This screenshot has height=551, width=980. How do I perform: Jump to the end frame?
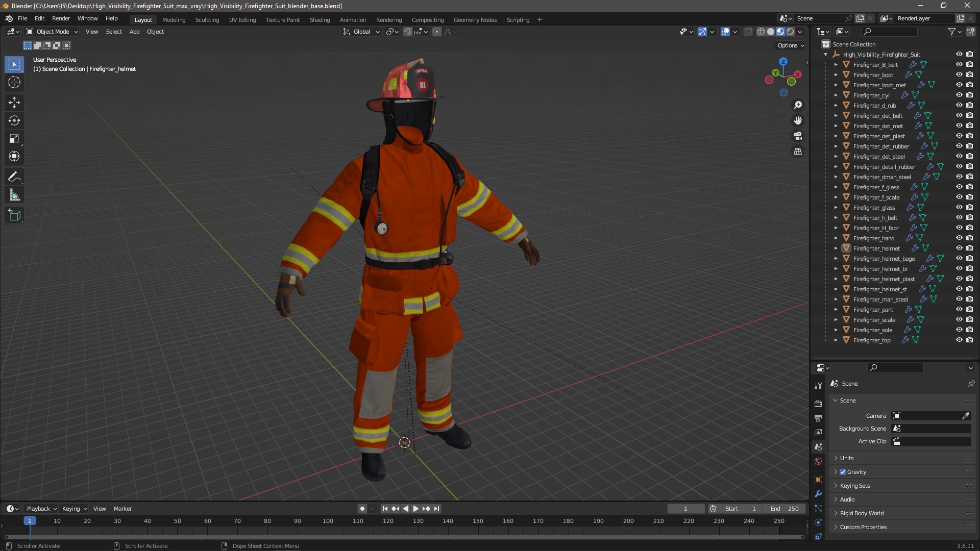pyautogui.click(x=437, y=509)
